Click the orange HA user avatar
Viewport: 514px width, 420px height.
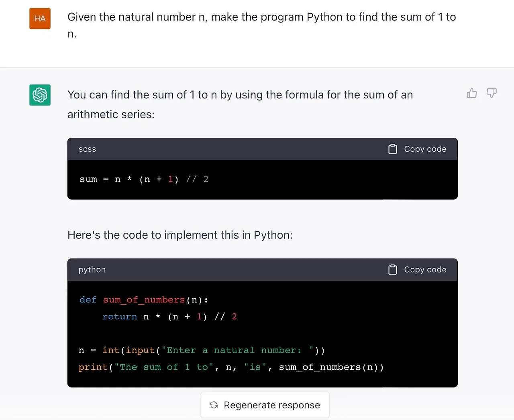click(40, 18)
